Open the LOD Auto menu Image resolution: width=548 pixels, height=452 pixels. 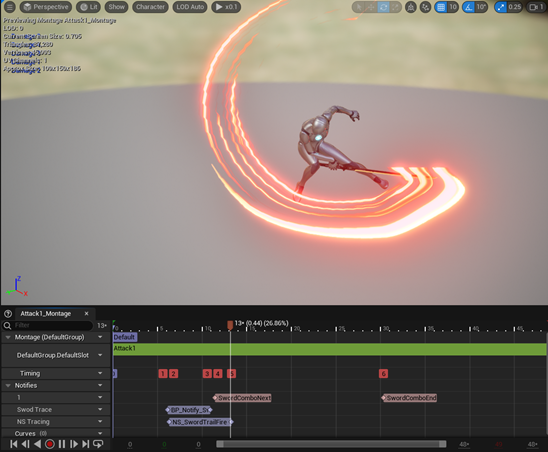tap(190, 7)
